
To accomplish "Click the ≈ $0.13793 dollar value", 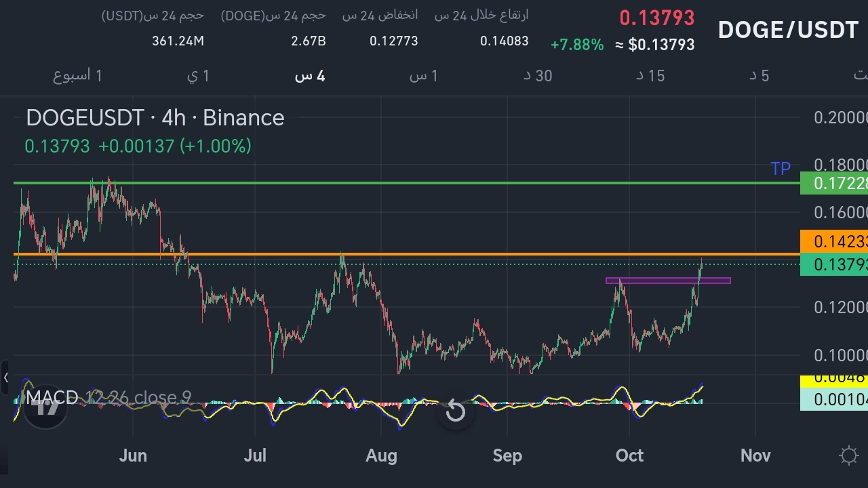I will (655, 45).
